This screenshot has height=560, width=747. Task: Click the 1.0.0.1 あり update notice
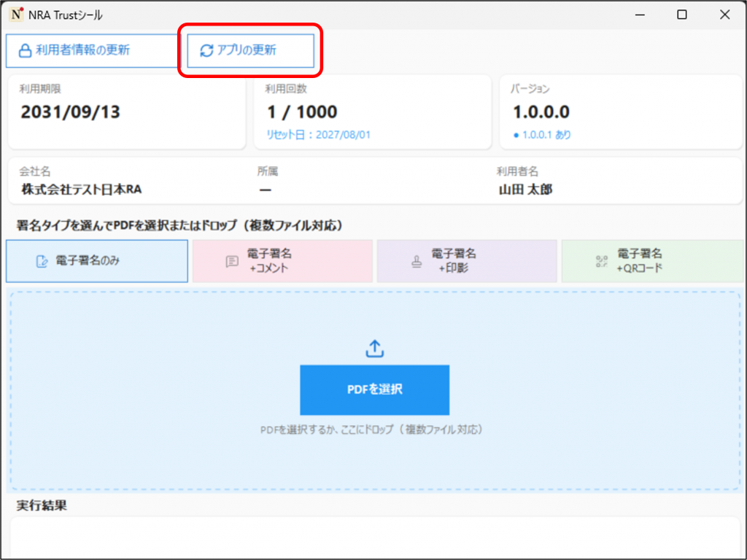tap(542, 135)
